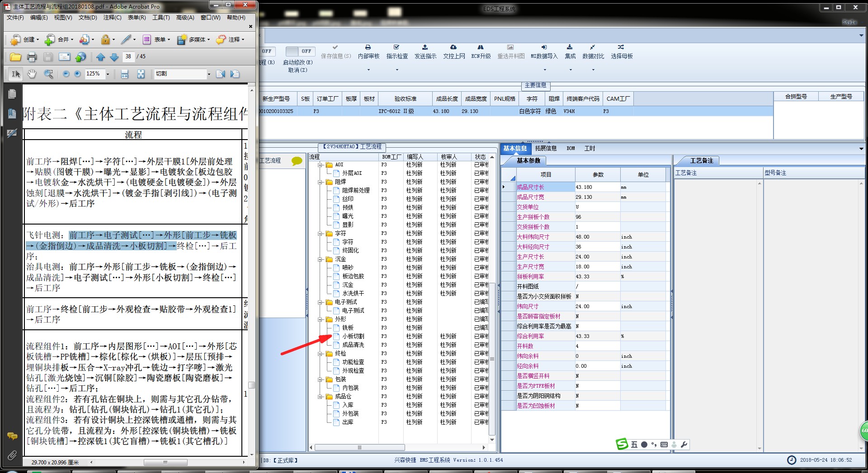Collapse the 沉金 folder in process tree
868x473 pixels.
(x=320, y=259)
